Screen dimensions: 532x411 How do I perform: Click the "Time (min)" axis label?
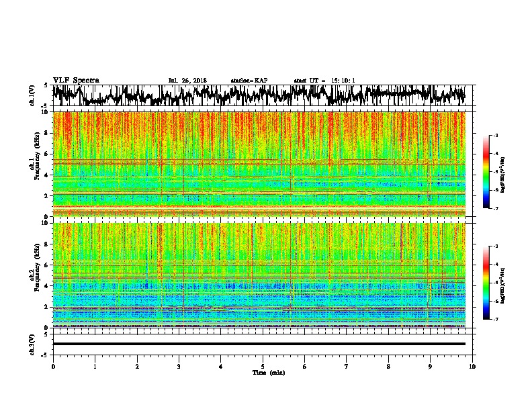(269, 373)
